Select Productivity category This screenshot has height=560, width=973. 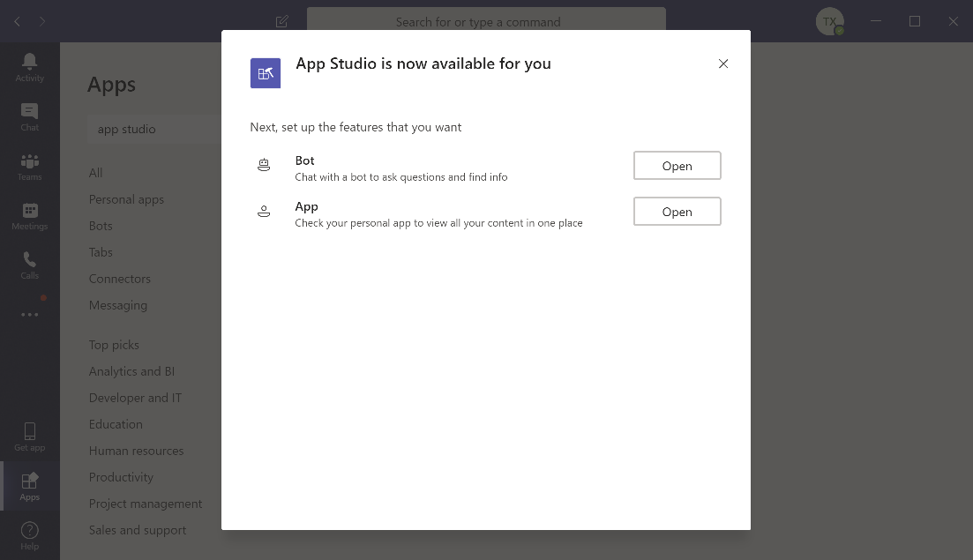(120, 477)
